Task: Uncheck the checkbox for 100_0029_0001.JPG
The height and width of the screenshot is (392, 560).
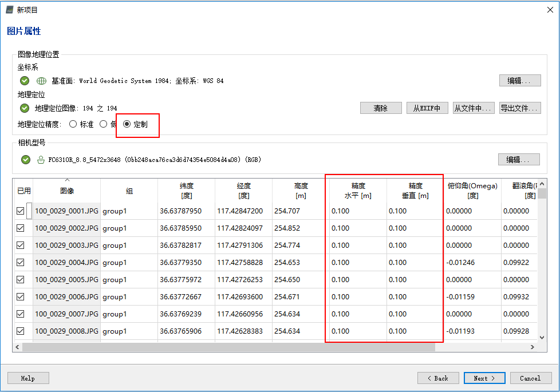Action: pyautogui.click(x=21, y=211)
